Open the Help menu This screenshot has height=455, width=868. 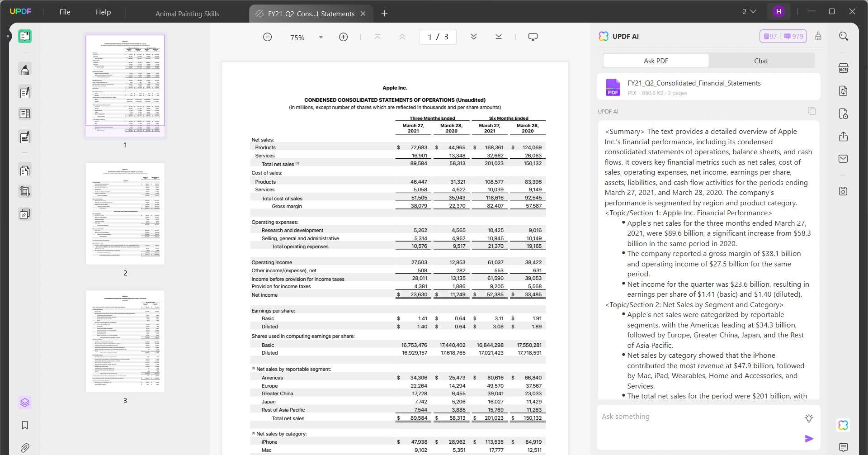click(103, 12)
